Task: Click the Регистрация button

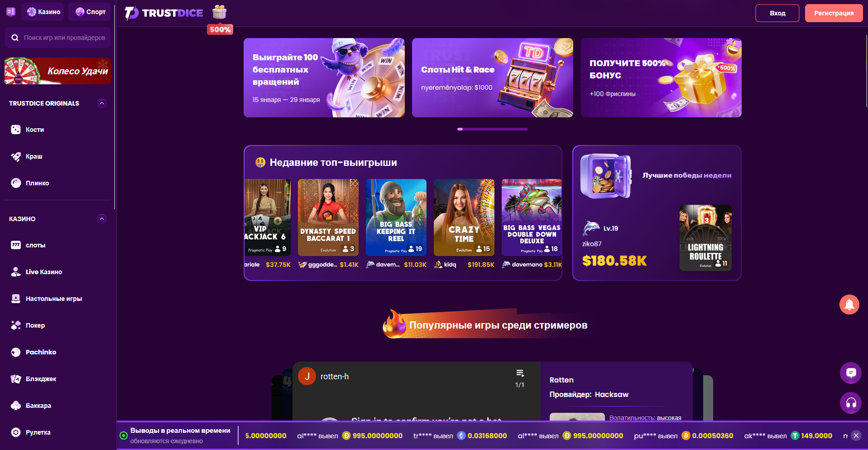Action: pyautogui.click(x=834, y=13)
